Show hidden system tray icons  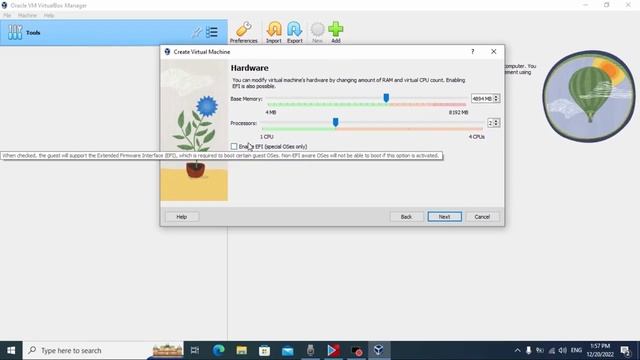coord(517,350)
